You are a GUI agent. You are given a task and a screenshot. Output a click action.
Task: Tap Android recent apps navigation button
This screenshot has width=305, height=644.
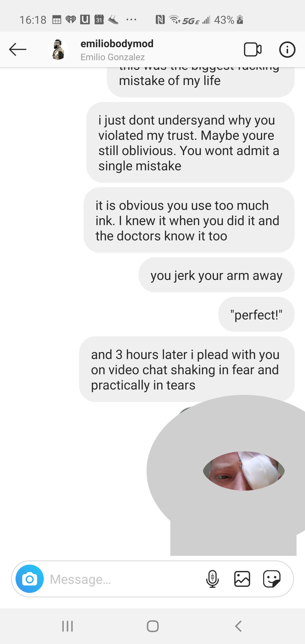point(67,626)
